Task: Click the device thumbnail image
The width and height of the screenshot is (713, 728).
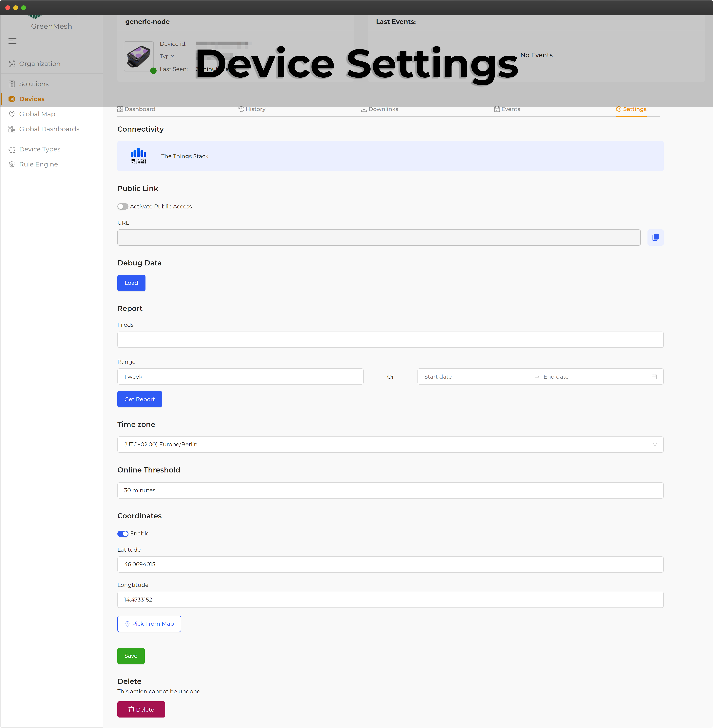Action: 139,56
